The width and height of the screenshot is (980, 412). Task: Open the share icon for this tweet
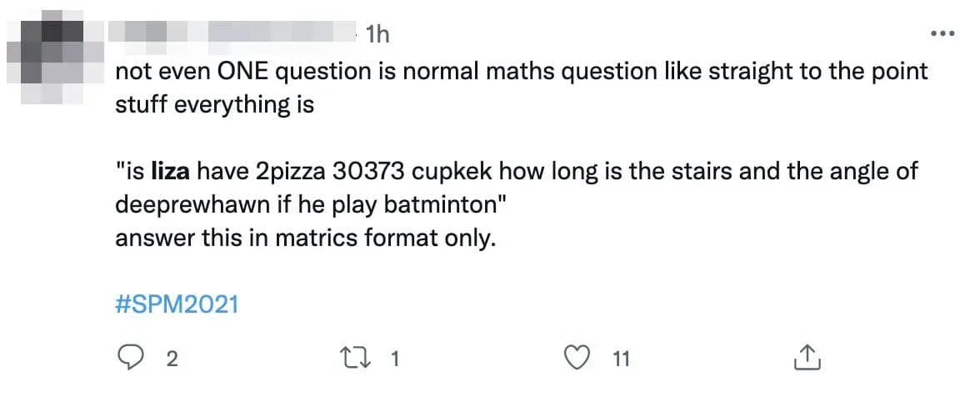807,359
